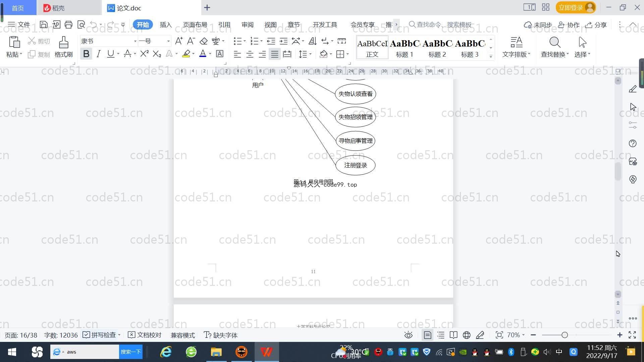Align text to the left
Screen dimensions: 644x362
237,54
